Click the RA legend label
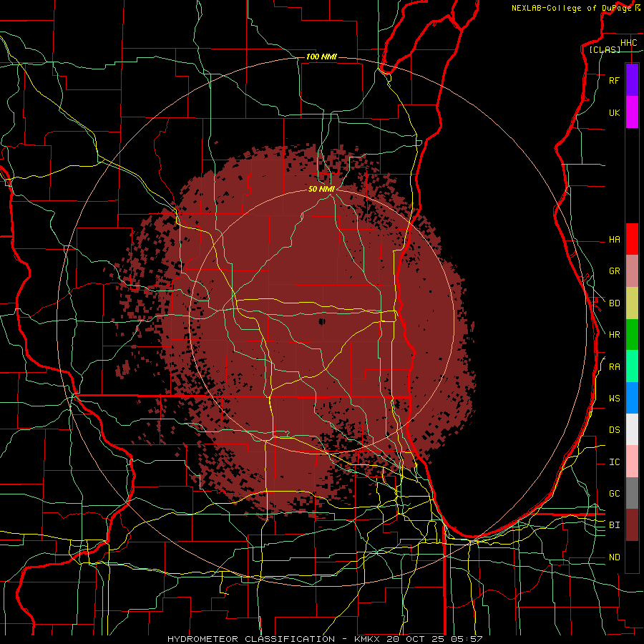The width and height of the screenshot is (644, 644). (614, 367)
